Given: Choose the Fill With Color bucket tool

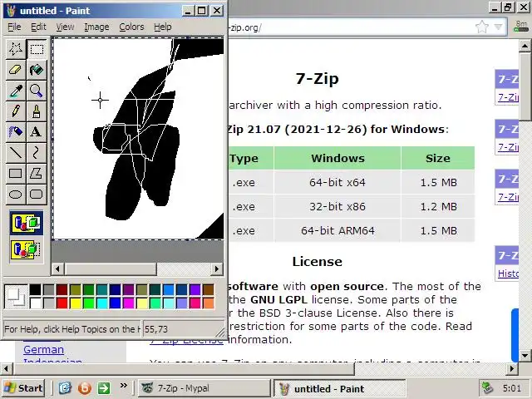Looking at the screenshot, I should click(x=37, y=70).
